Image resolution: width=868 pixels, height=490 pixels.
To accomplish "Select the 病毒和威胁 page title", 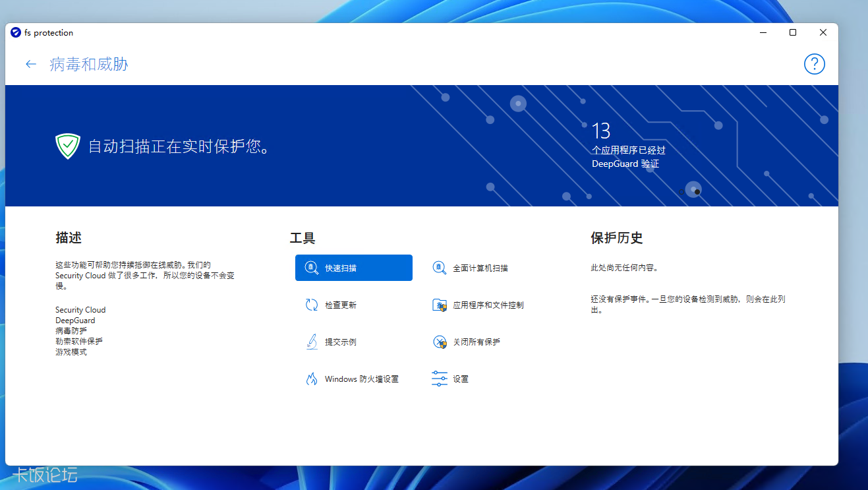I will (x=86, y=64).
